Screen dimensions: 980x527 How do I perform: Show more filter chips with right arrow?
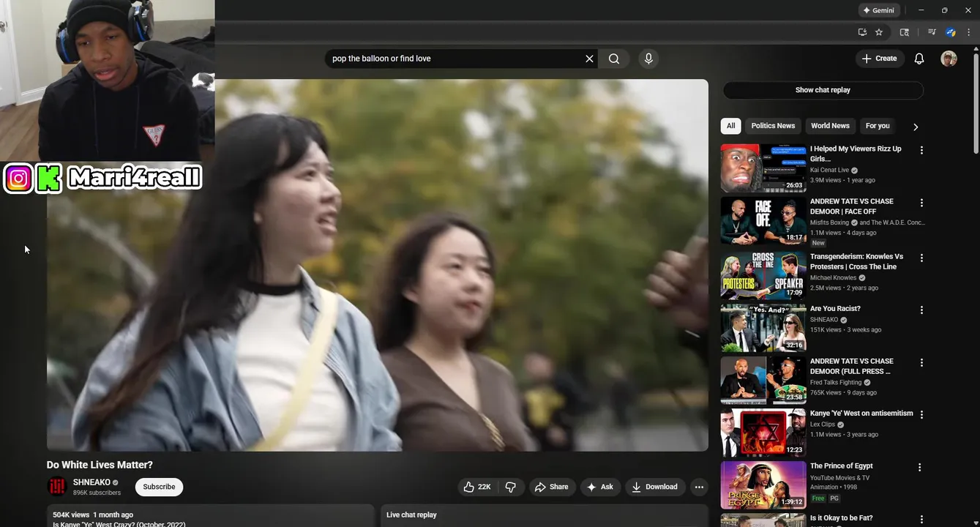tap(915, 127)
